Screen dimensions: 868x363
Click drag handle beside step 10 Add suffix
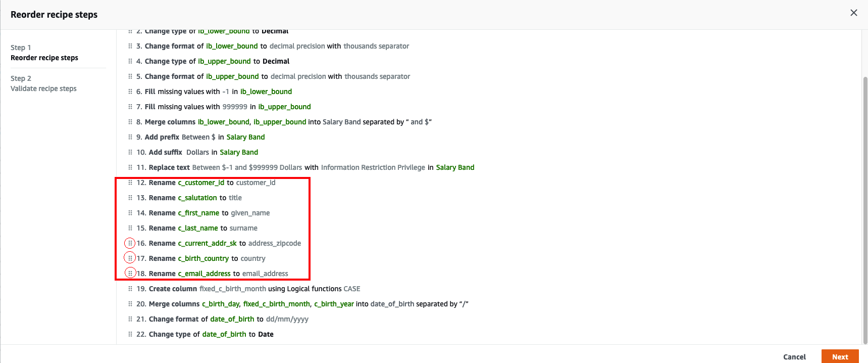(x=130, y=152)
